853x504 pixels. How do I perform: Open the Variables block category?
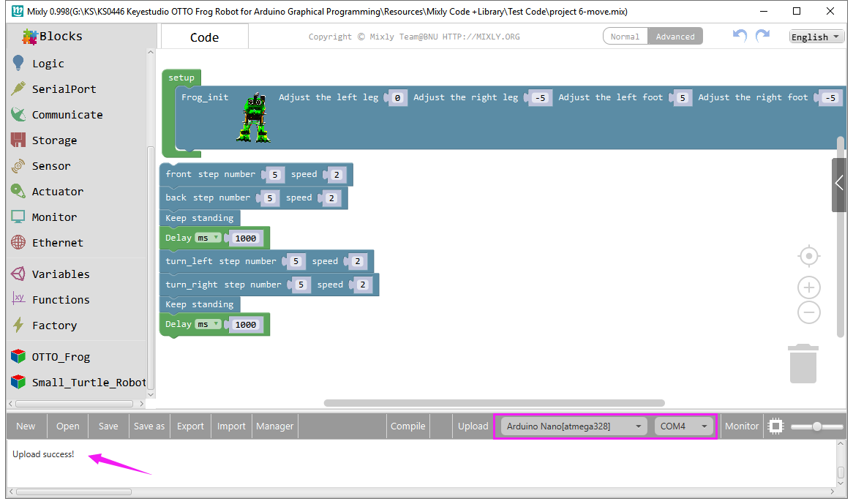coord(61,274)
